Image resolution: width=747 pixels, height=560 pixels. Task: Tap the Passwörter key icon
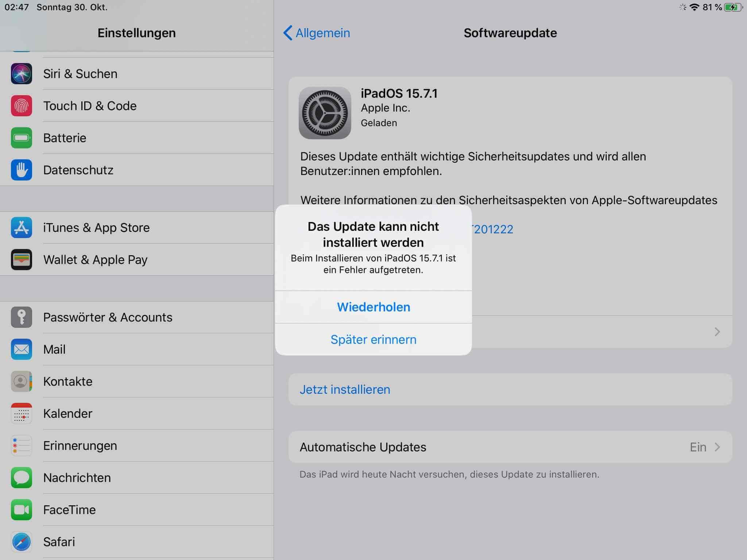click(22, 317)
